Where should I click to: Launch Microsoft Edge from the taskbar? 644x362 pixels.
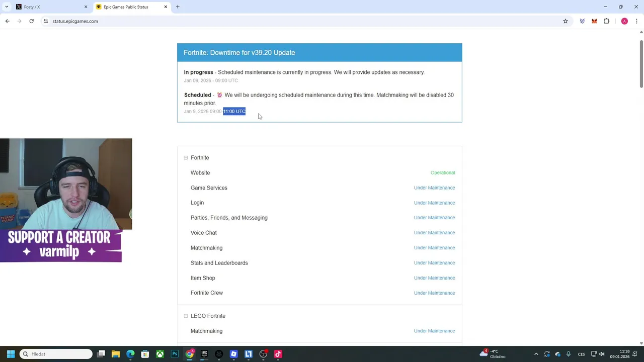point(130,354)
